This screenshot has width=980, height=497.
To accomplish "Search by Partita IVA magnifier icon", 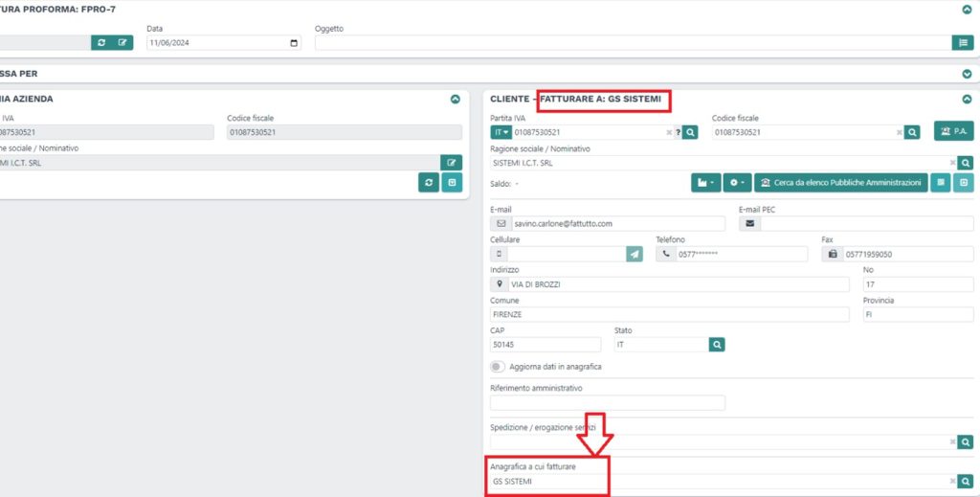I will click(x=690, y=132).
